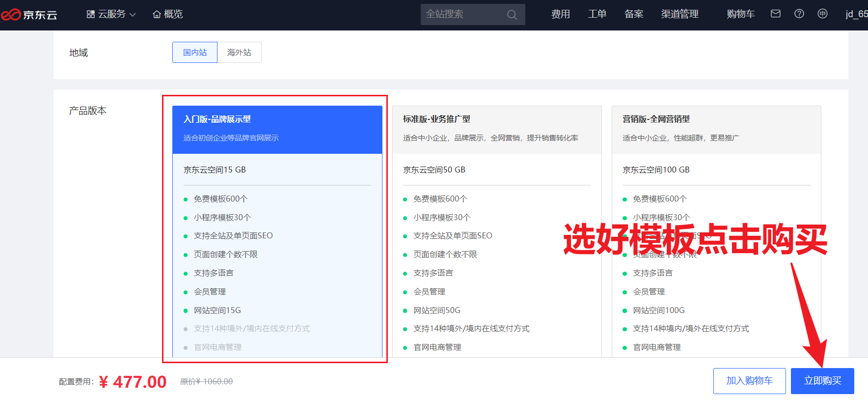Click 网站空间100G in the marketing plan
868x400 pixels.
[658, 311]
